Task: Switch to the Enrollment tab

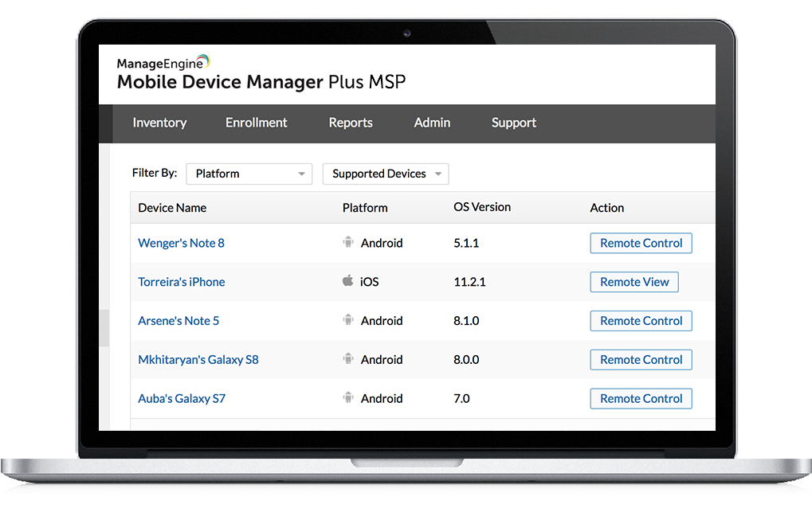Action: pyautogui.click(x=256, y=123)
